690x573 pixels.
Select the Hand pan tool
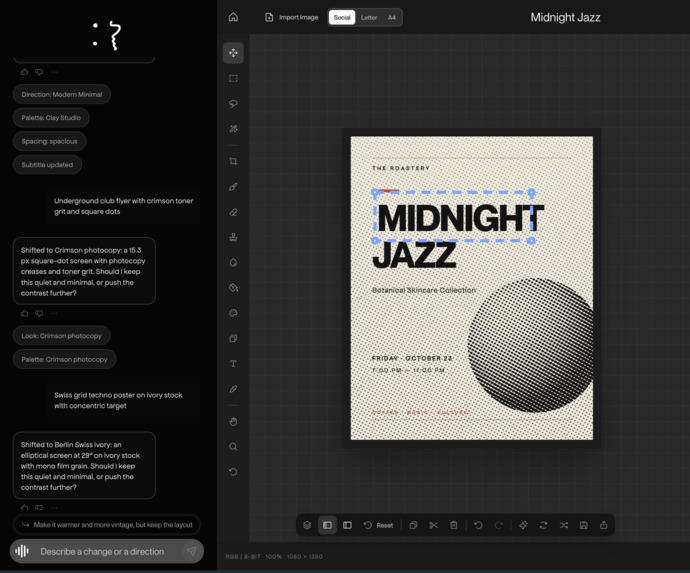pos(233,422)
